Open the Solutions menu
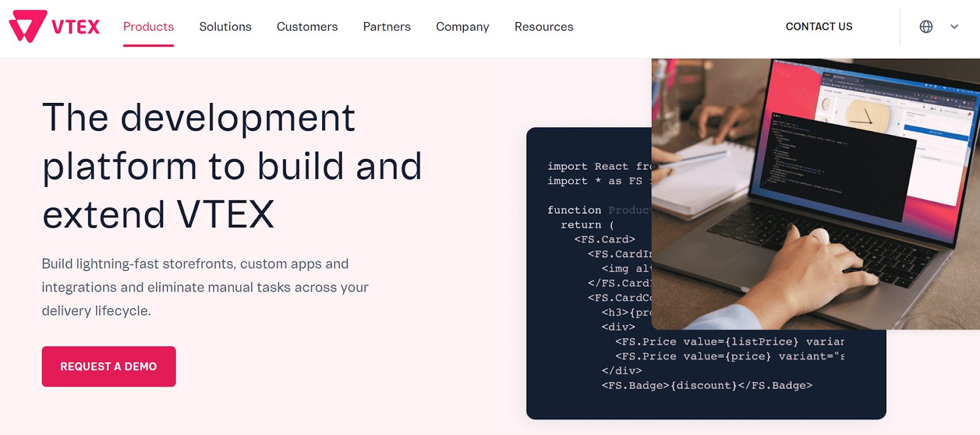 [225, 26]
